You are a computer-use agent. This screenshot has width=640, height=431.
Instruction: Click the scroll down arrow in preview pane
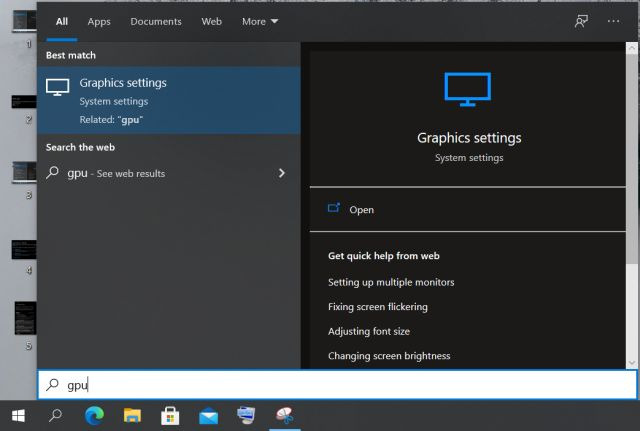click(x=632, y=363)
